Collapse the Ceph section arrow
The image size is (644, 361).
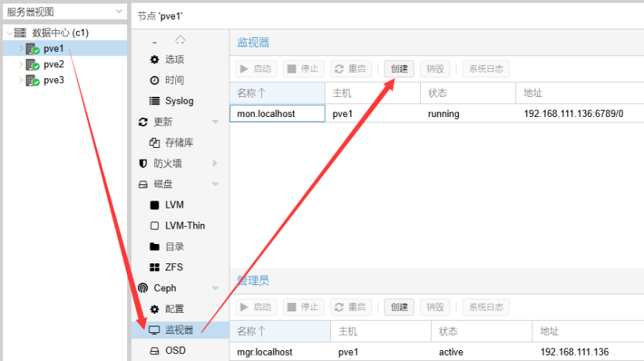(x=215, y=288)
